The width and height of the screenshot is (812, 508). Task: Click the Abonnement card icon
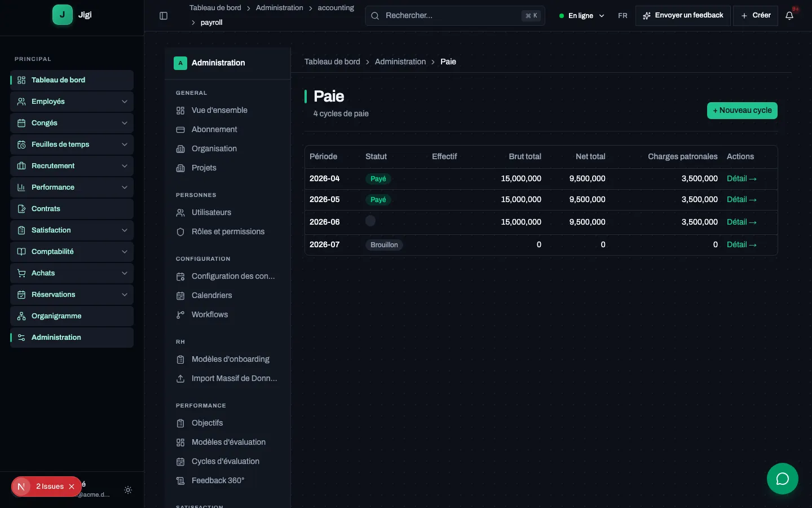[x=180, y=130]
